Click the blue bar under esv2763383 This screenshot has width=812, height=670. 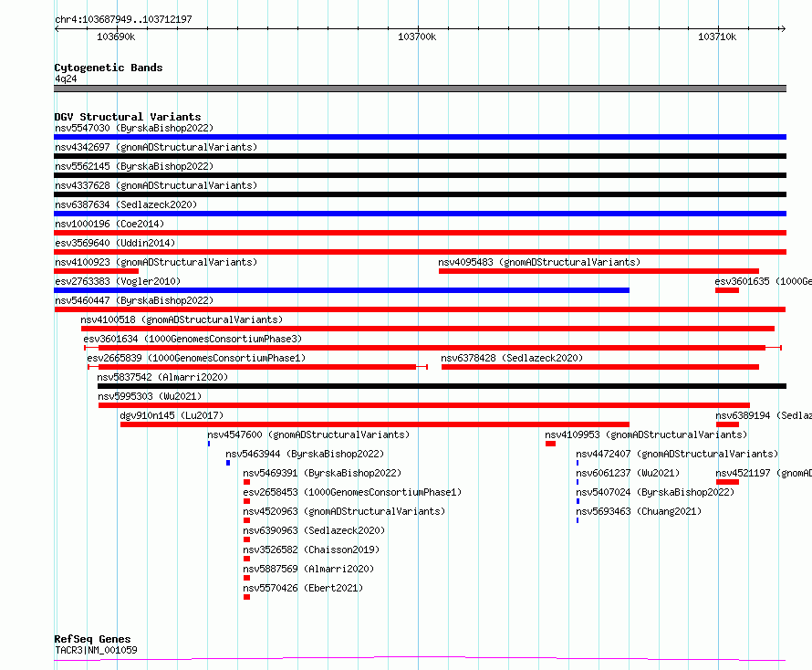[x=342, y=290]
